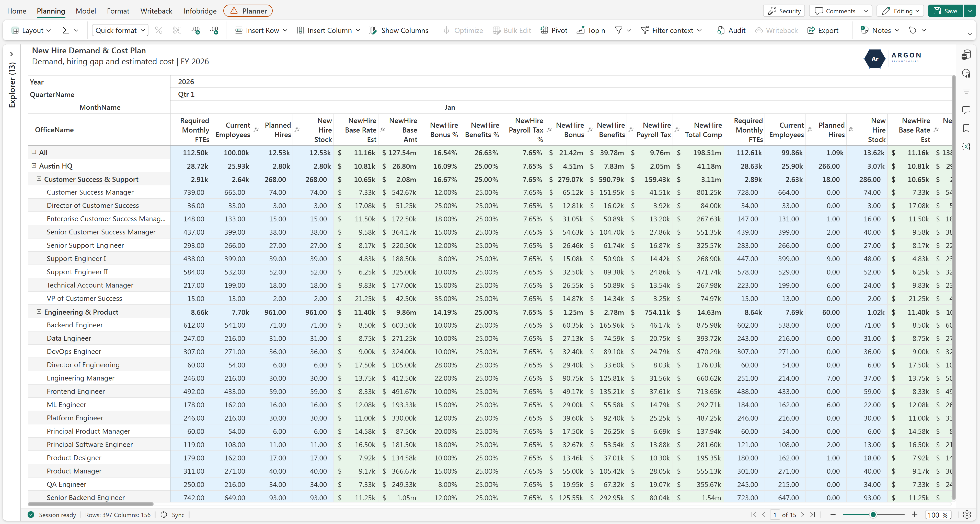The height and width of the screenshot is (524, 980).
Task: Switch to the Infobridge tab
Action: pyautogui.click(x=200, y=11)
